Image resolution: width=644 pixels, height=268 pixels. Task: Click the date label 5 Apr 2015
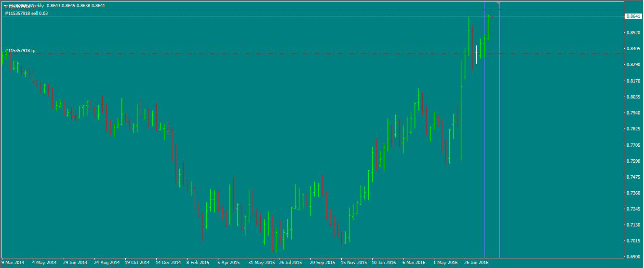[x=228, y=263]
